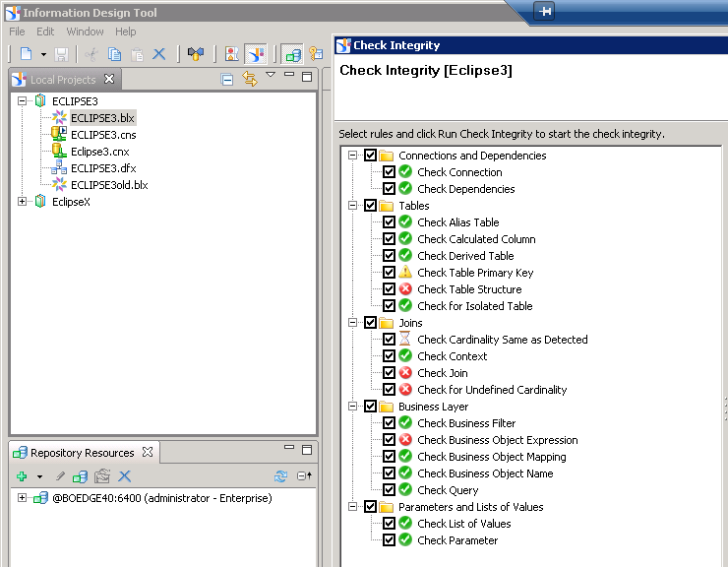728x567 pixels.
Task: Expand the EclipseX project node
Action: coord(22,201)
